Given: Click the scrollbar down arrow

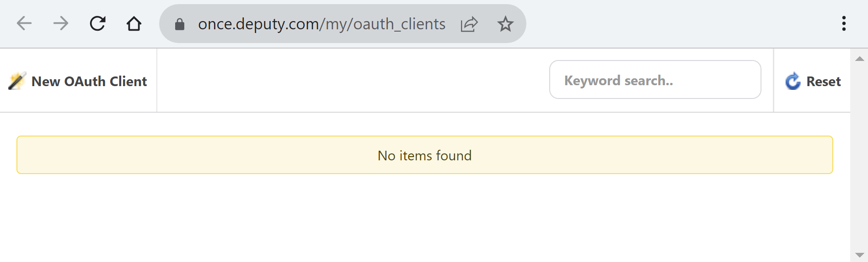Looking at the screenshot, I should tap(860, 255).
